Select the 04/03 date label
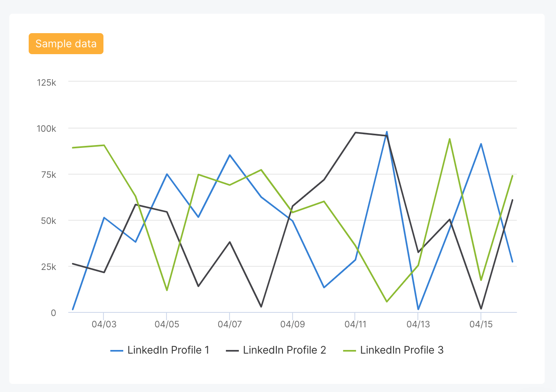Image resolution: width=556 pixels, height=392 pixels. [x=103, y=324]
